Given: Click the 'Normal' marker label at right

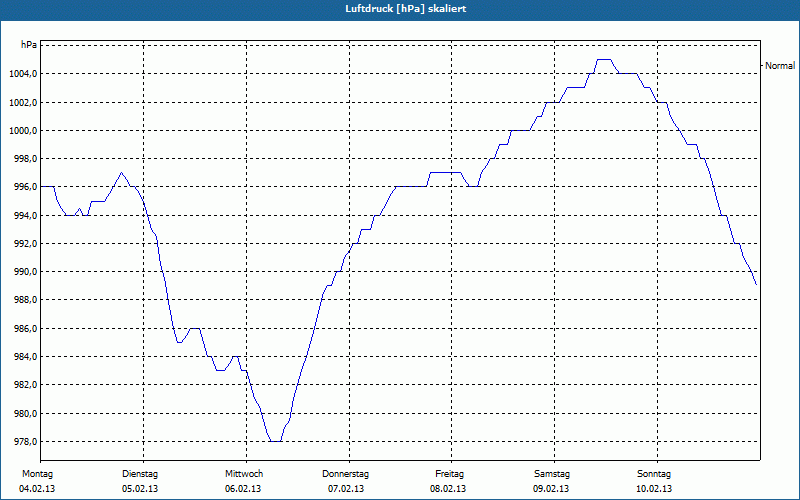Looking at the screenshot, I should point(780,66).
